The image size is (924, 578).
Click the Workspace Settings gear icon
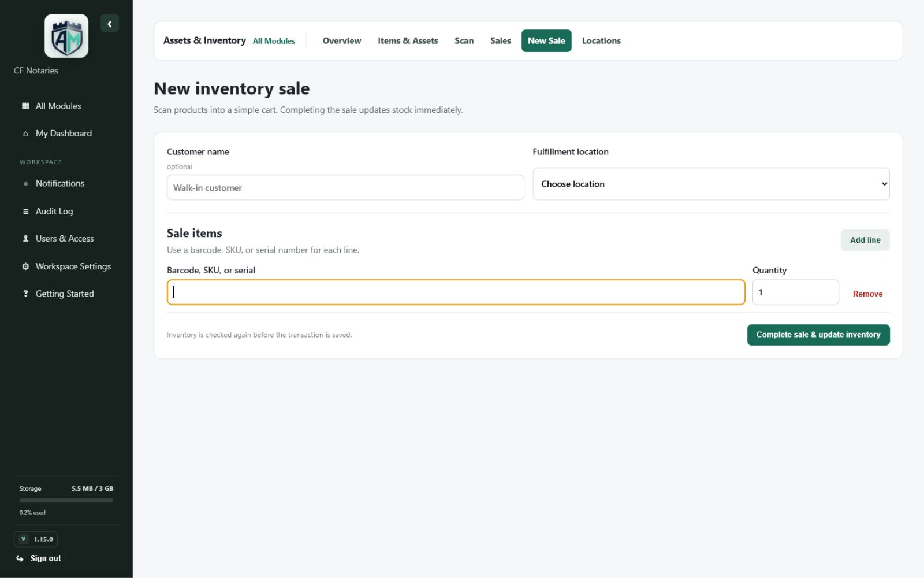(25, 266)
